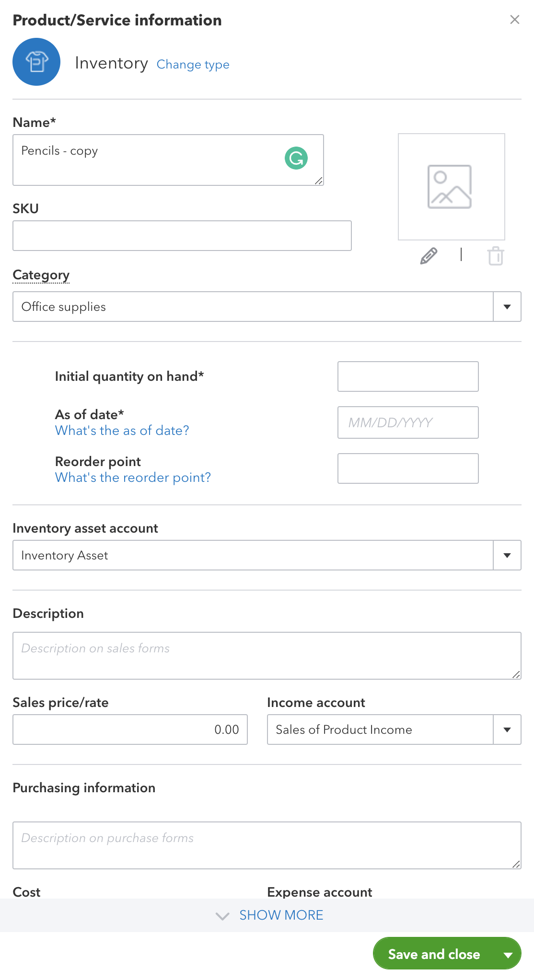This screenshot has height=980, width=534.
Task: Open the Save and close dropdown arrow
Action: click(508, 954)
